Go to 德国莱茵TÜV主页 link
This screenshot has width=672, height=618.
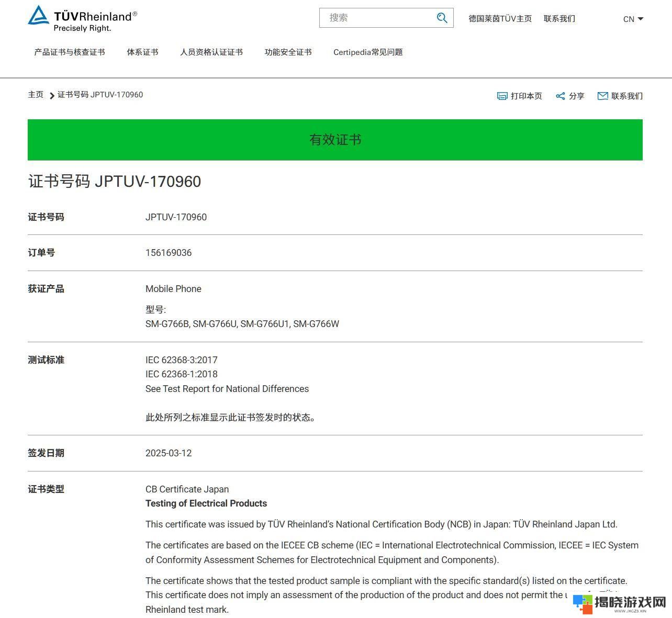coord(500,18)
